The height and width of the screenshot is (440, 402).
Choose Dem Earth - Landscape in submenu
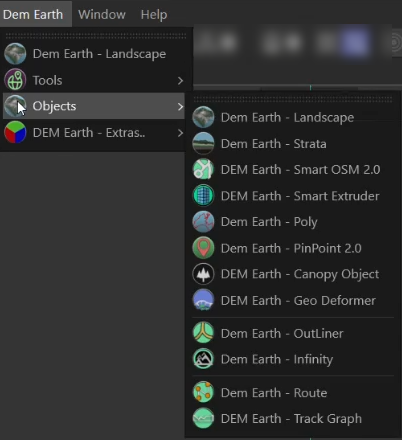click(x=293, y=117)
